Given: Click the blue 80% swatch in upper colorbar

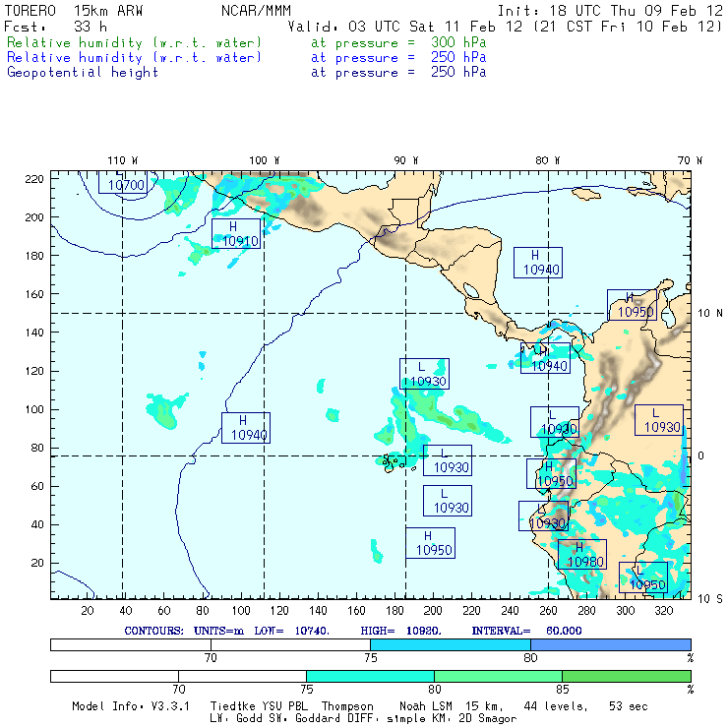Looking at the screenshot, I should 610,643.
